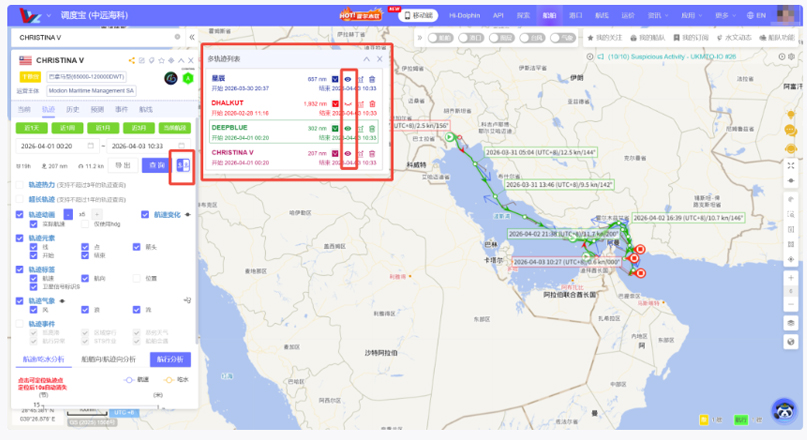
Task: Open the EN language dropdown
Action: click(x=759, y=16)
